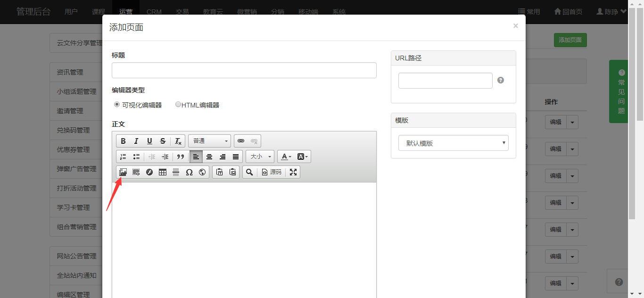Insert a link using the chain icon
The height and width of the screenshot is (298, 644).
click(241, 141)
